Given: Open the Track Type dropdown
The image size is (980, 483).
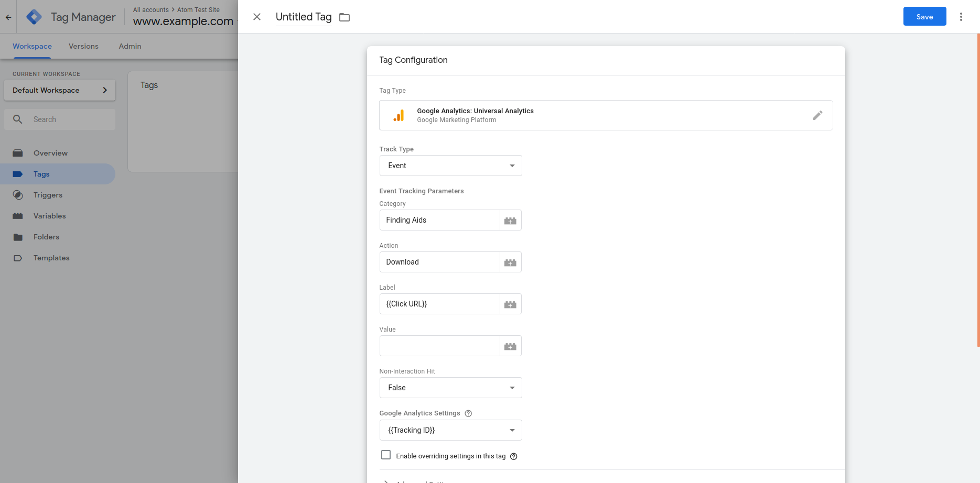Looking at the screenshot, I should tap(450, 166).
